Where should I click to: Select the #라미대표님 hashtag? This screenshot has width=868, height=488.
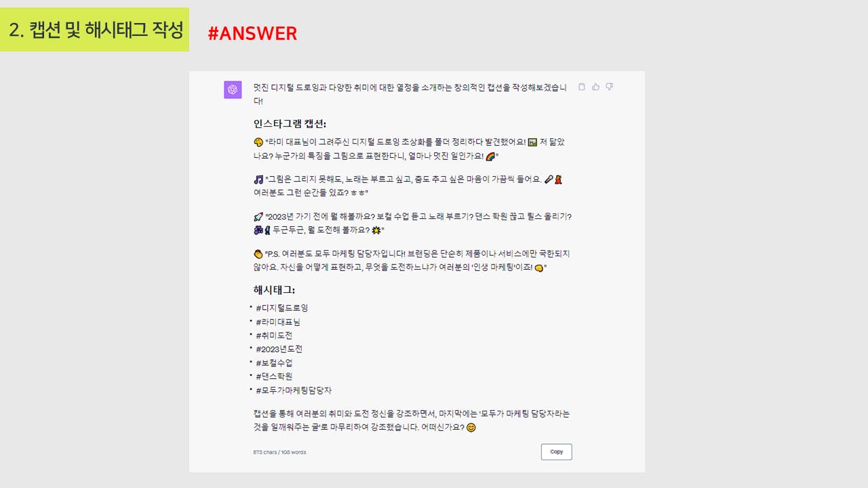click(x=278, y=321)
